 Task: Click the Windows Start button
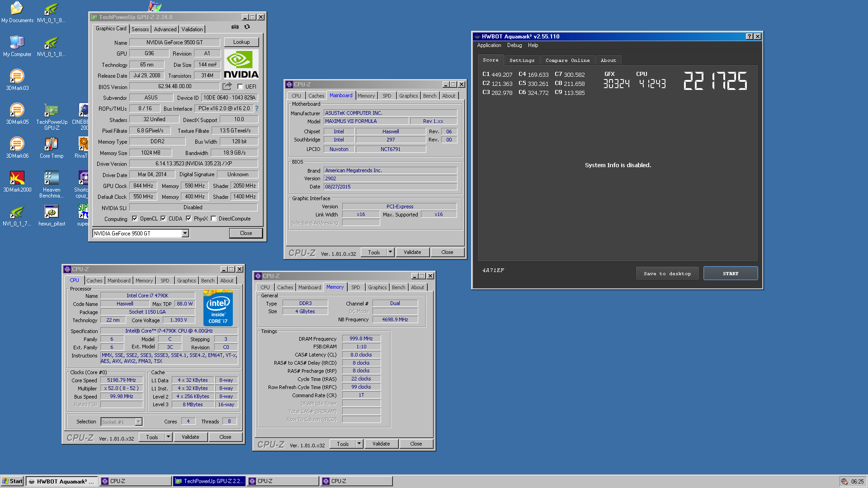click(12, 481)
